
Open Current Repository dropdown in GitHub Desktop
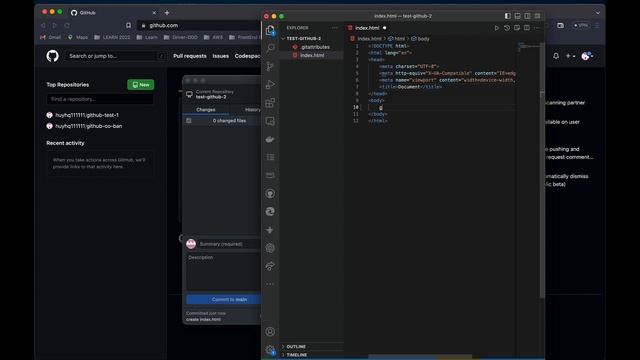pos(222,94)
